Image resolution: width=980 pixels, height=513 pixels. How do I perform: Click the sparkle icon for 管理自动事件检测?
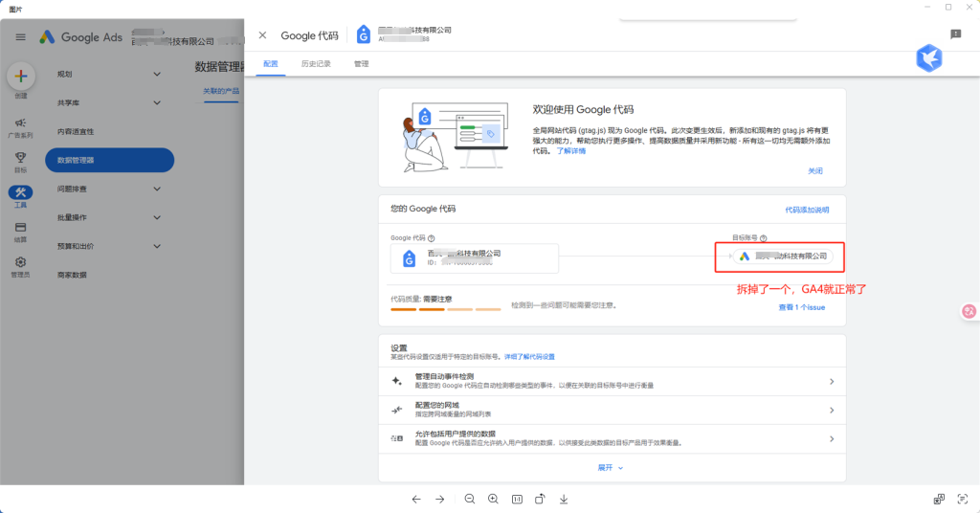[x=397, y=381]
